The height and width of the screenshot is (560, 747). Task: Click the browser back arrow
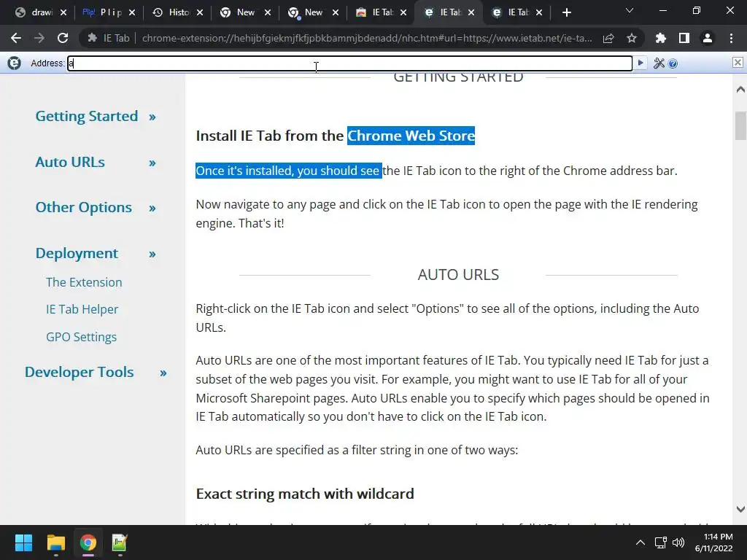[x=16, y=38]
